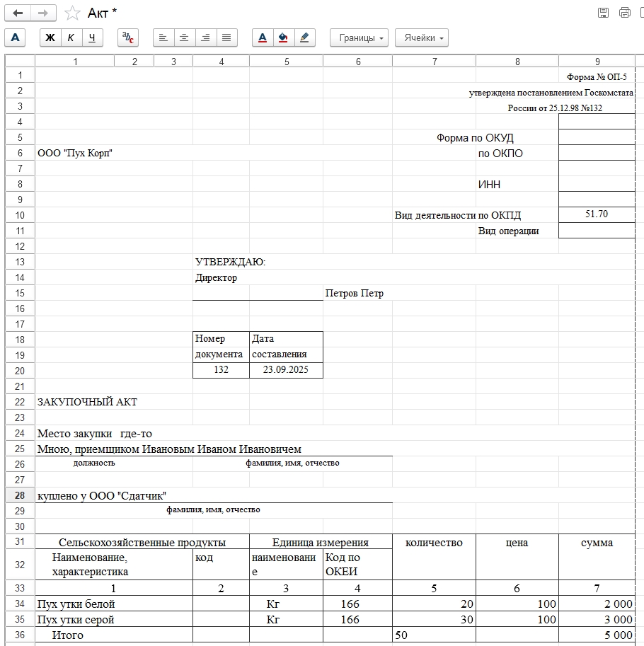Screen dimensions: 644x646
Task: Save the document with the diskette icon
Action: click(x=603, y=13)
